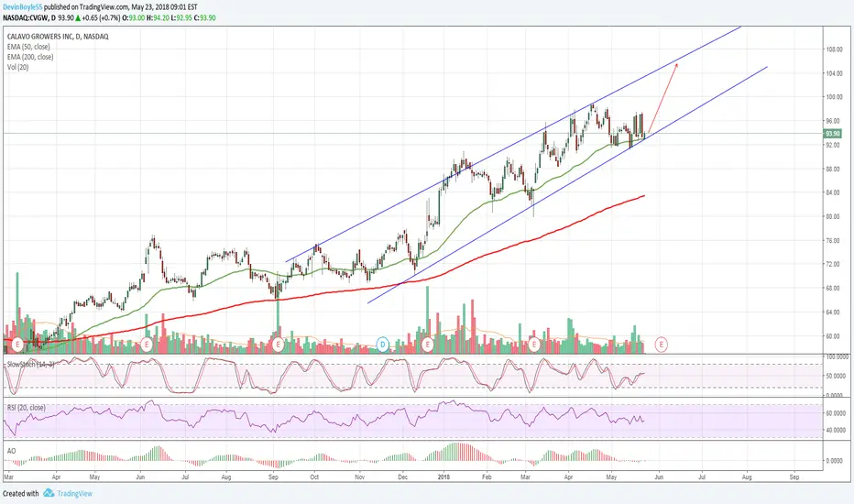Click first E earnings marker near March 2017
Viewport: 854px width, 504px height.
tap(17, 345)
